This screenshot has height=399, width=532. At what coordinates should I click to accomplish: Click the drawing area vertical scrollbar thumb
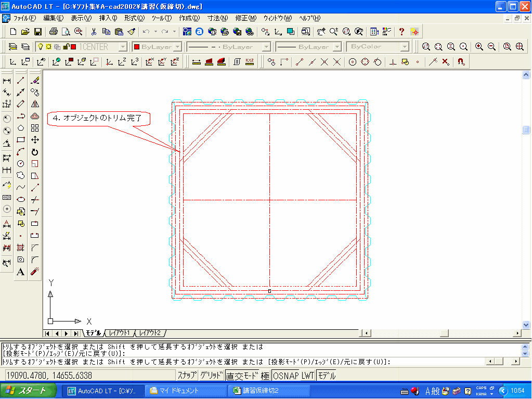[x=526, y=130]
